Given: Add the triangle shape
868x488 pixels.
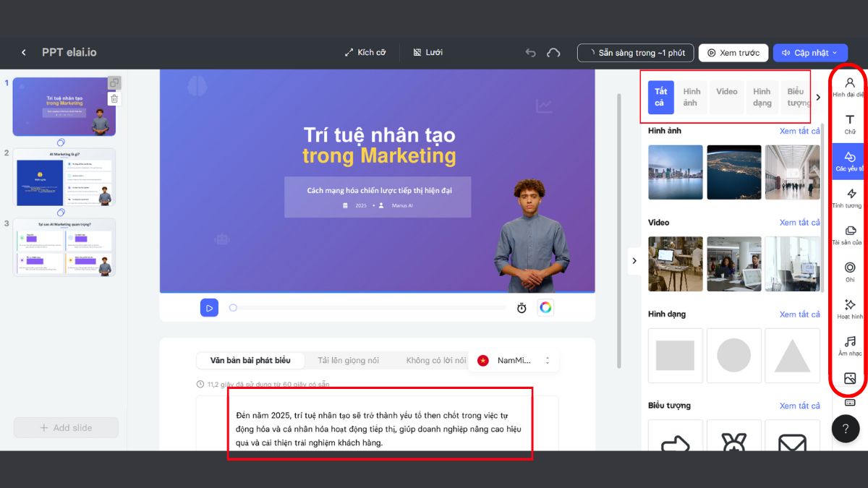Looking at the screenshot, I should click(x=792, y=356).
